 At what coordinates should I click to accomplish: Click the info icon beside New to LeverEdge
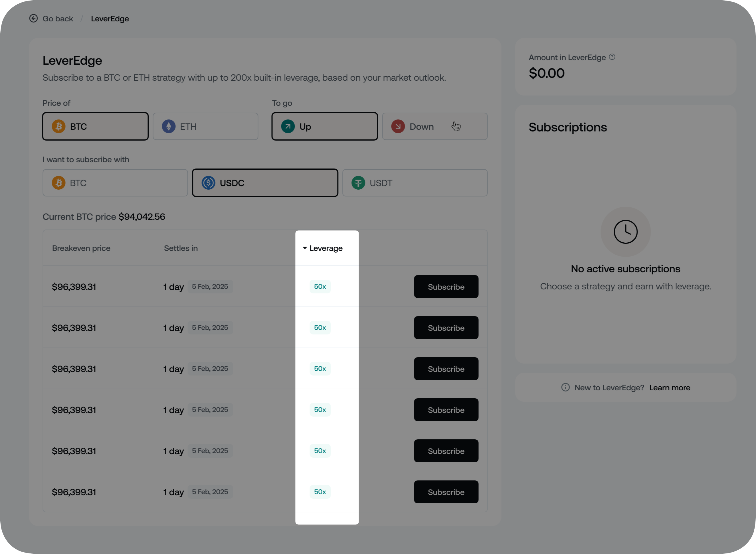pos(565,388)
